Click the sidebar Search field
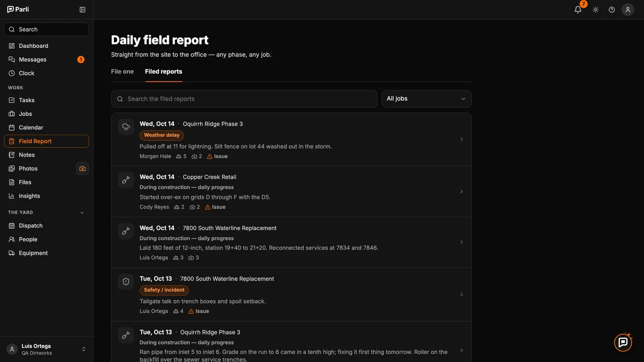644x362 pixels. (x=46, y=29)
